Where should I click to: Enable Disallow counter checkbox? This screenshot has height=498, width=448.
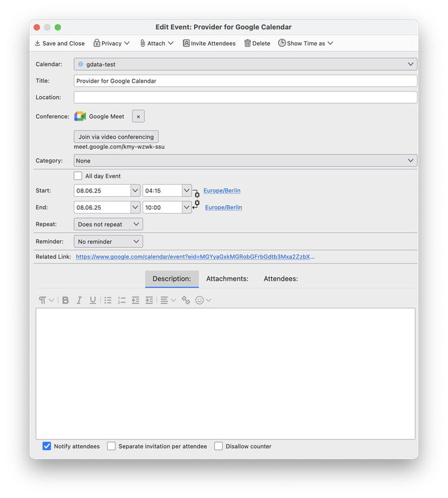coord(218,446)
